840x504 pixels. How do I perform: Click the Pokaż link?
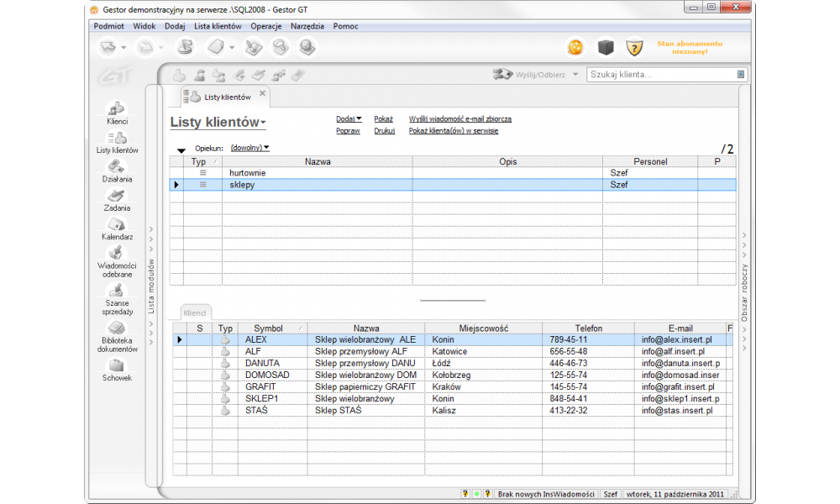pos(383,119)
